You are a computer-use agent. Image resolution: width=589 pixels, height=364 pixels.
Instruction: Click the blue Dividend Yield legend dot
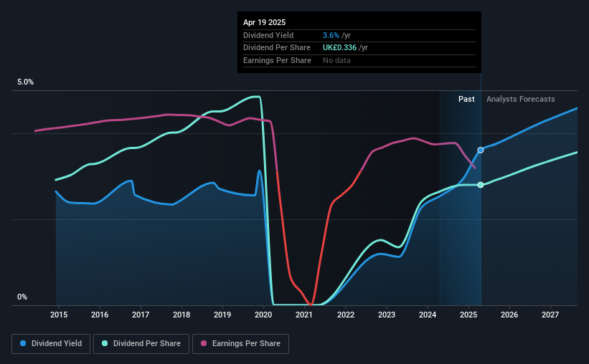click(x=23, y=343)
